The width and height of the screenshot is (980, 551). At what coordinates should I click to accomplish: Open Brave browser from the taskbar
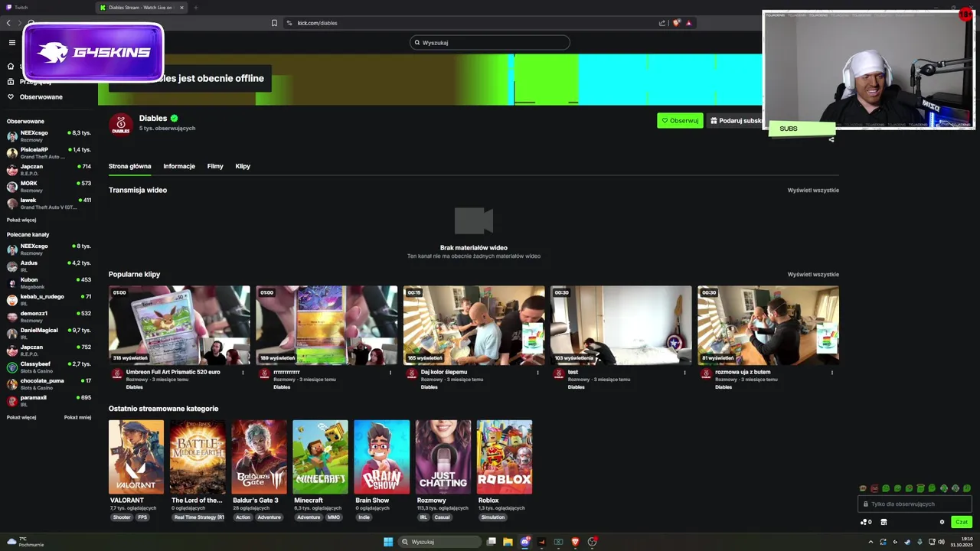575,542
